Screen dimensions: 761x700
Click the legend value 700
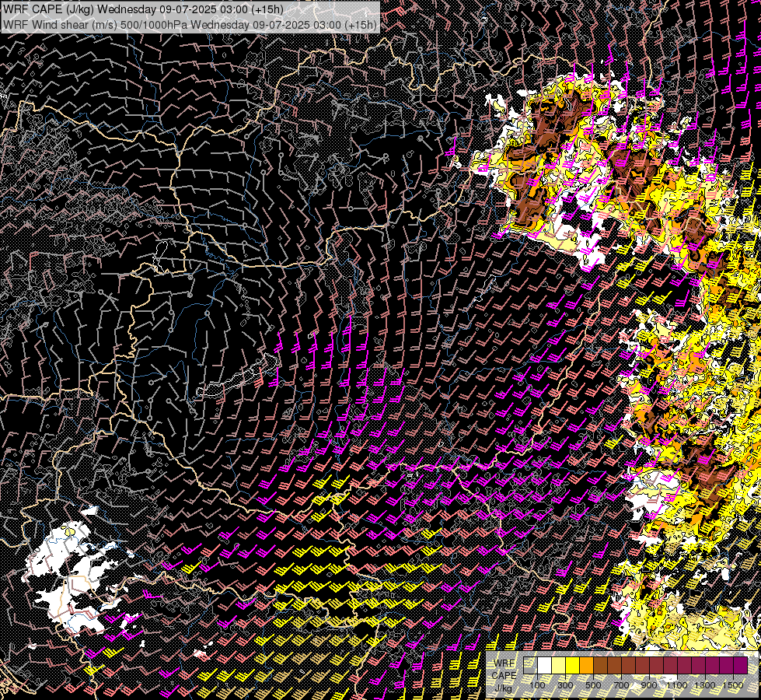621,685
